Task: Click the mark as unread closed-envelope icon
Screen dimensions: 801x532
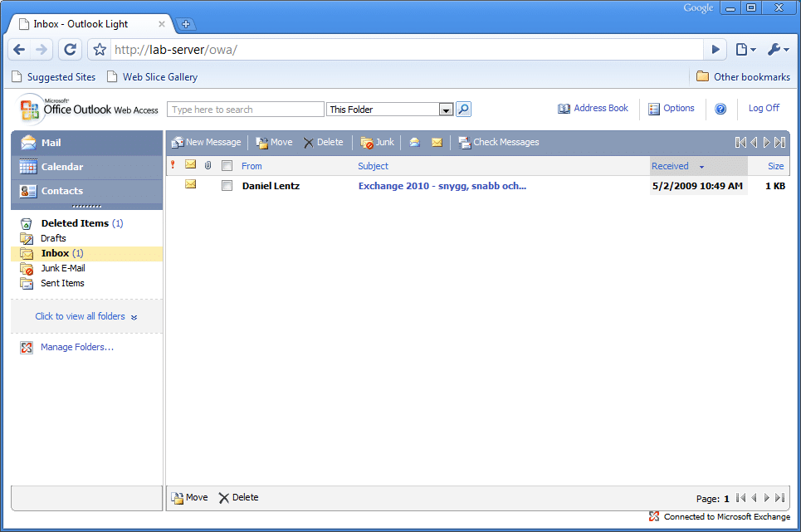Action: [437, 143]
